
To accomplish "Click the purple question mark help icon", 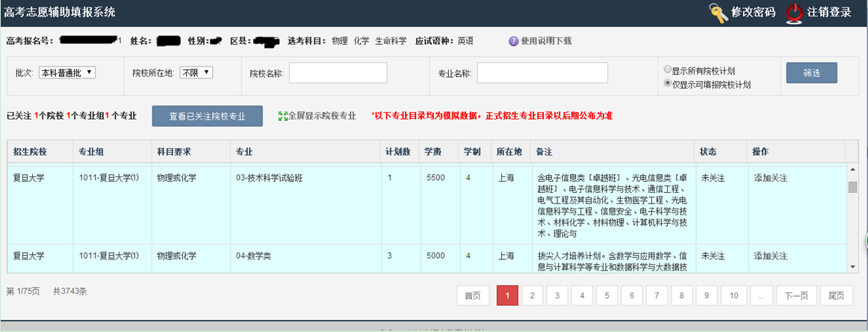I will (x=513, y=41).
